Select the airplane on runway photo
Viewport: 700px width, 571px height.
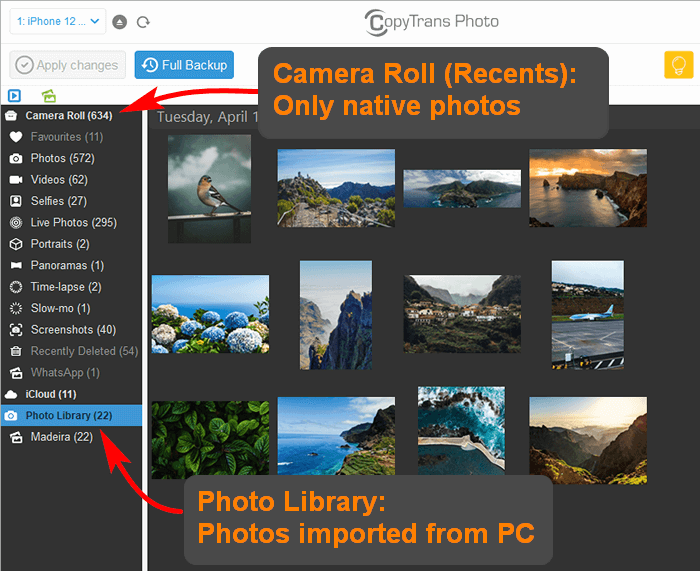tap(588, 315)
